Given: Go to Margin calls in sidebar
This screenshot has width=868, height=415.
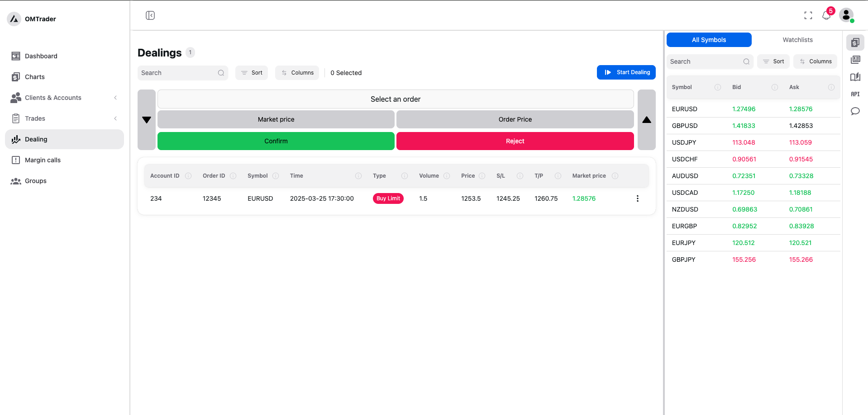Looking at the screenshot, I should [x=43, y=160].
